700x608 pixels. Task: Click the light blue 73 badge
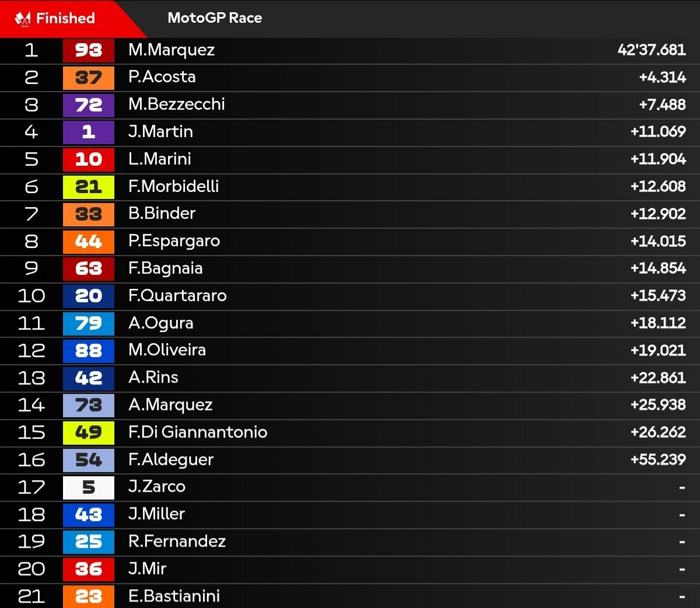point(89,405)
